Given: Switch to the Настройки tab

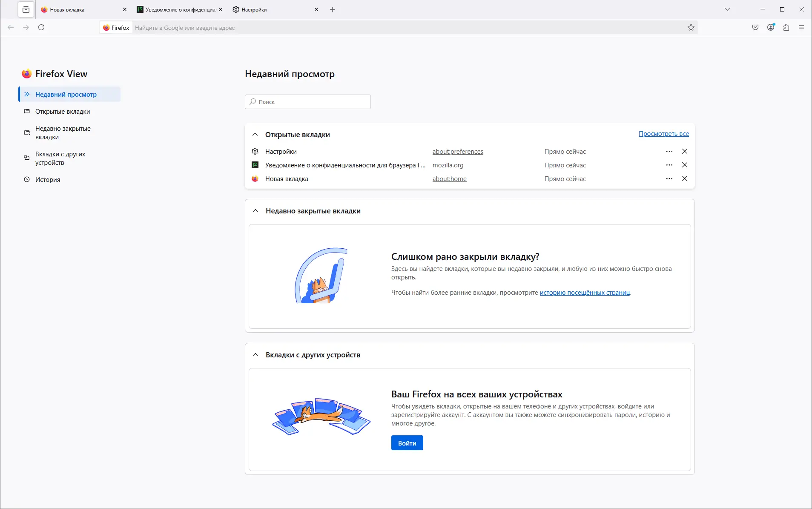Looking at the screenshot, I should (275, 9).
